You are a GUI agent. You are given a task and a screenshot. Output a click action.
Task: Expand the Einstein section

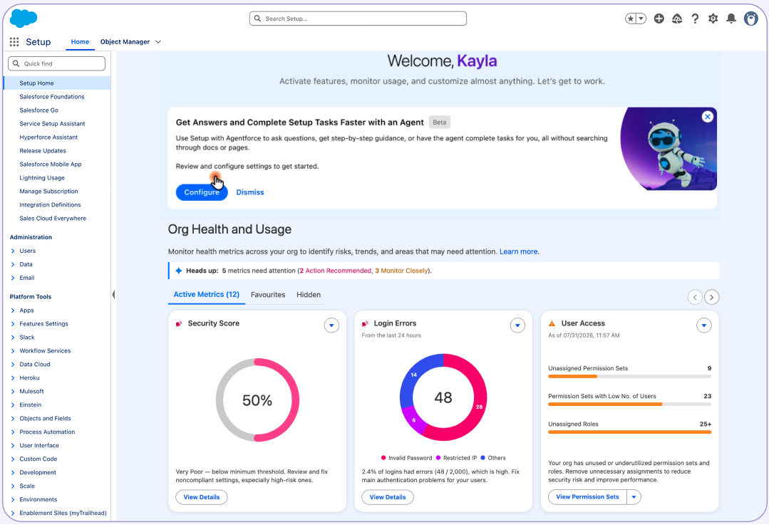click(13, 405)
